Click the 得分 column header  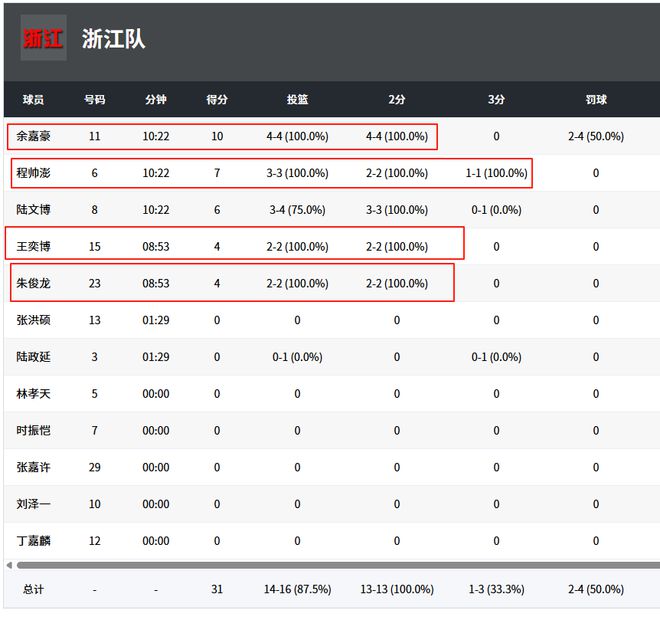point(217,100)
